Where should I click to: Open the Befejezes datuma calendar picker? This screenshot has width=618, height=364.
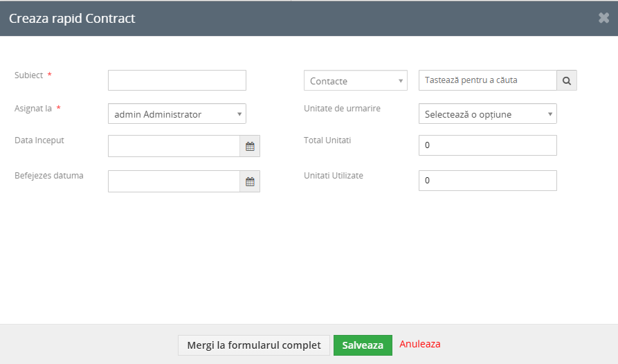coord(250,181)
